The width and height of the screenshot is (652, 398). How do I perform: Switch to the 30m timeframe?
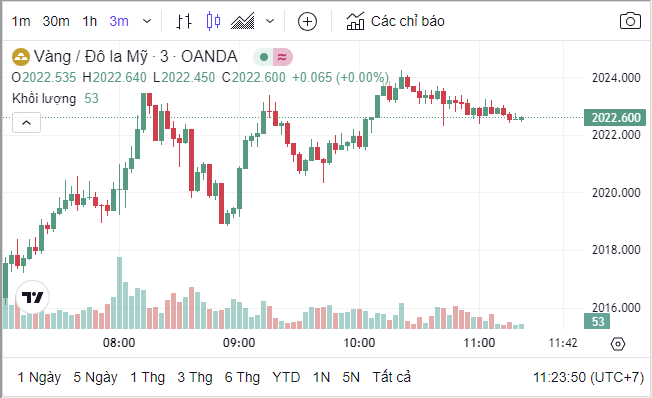(x=56, y=21)
